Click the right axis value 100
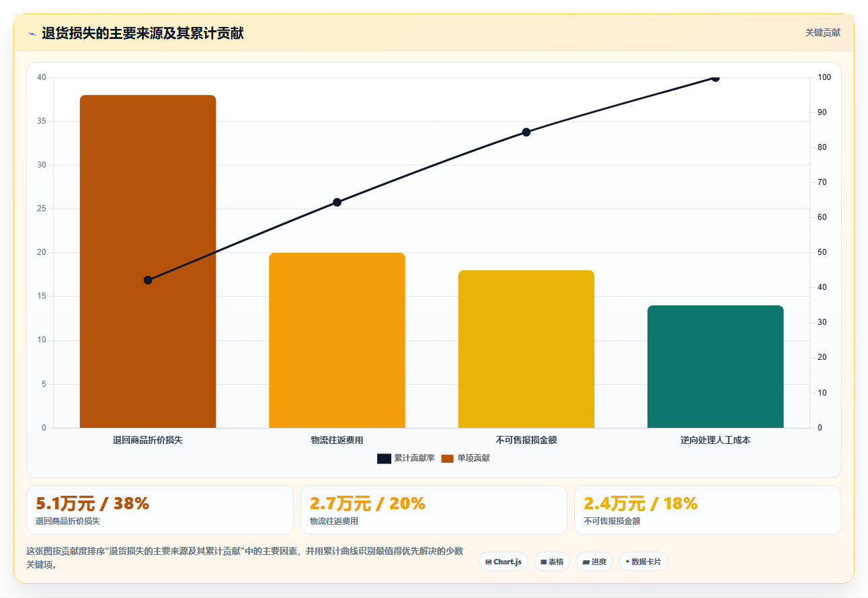868x598 pixels. (x=824, y=77)
